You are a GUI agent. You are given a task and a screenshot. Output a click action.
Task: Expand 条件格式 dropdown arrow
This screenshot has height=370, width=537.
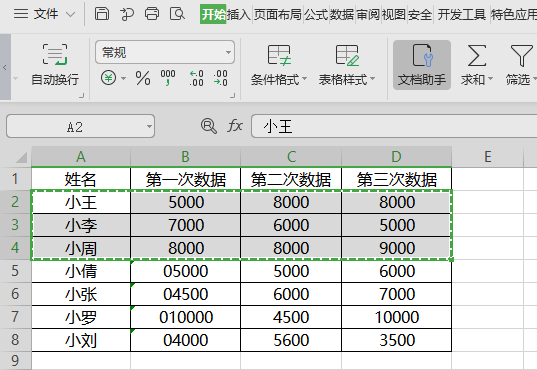coord(304,79)
